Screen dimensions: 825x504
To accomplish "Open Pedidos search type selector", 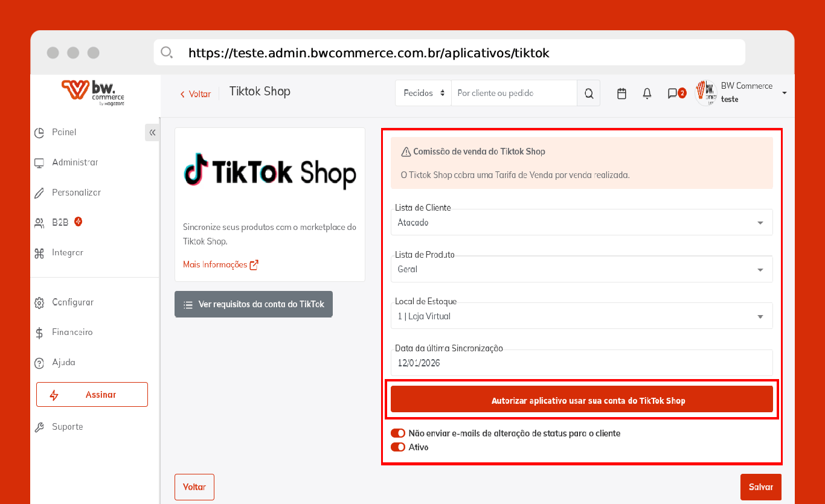I will [x=423, y=94].
